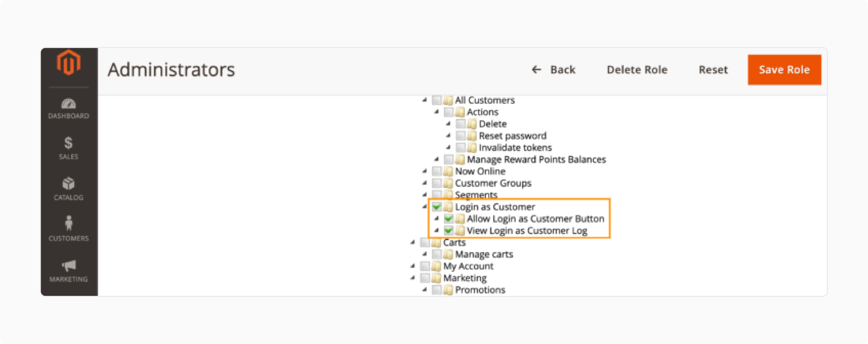Check the Invalidate tokens checkbox
Image resolution: width=868 pixels, height=344 pixels.
460,148
